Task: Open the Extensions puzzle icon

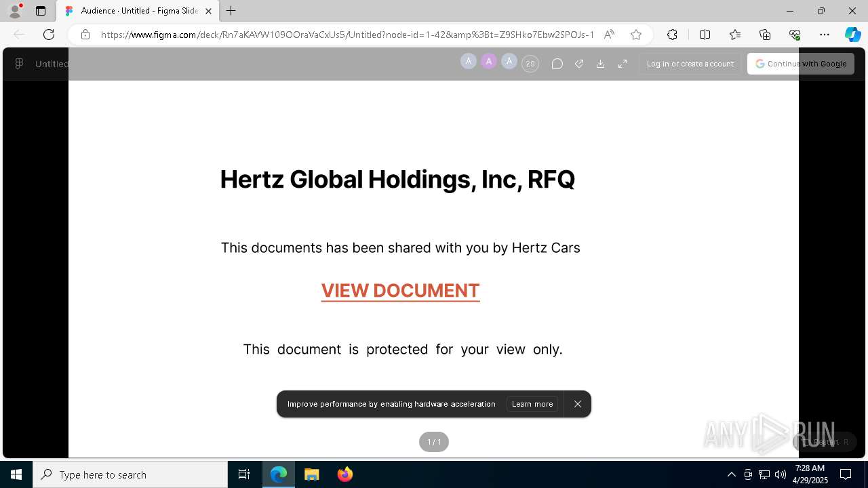Action: (672, 35)
